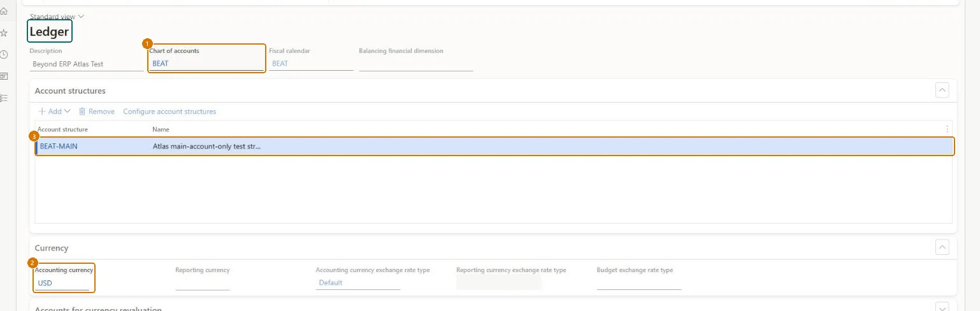The width and height of the screenshot is (980, 311).
Task: Open Favorites star in the sidebar
Action: pyautogui.click(x=4, y=33)
